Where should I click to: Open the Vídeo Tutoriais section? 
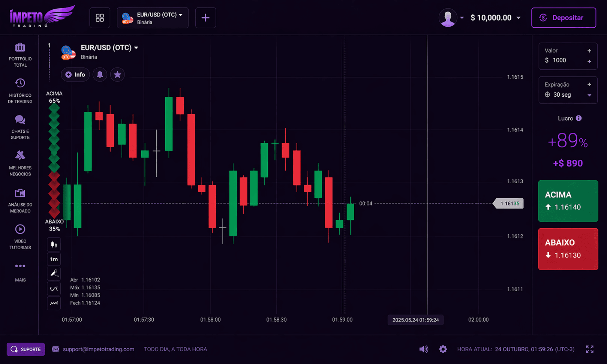tap(20, 236)
